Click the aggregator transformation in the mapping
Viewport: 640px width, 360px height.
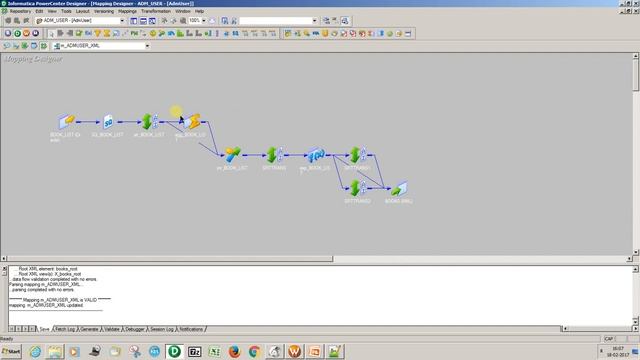[x=192, y=122]
